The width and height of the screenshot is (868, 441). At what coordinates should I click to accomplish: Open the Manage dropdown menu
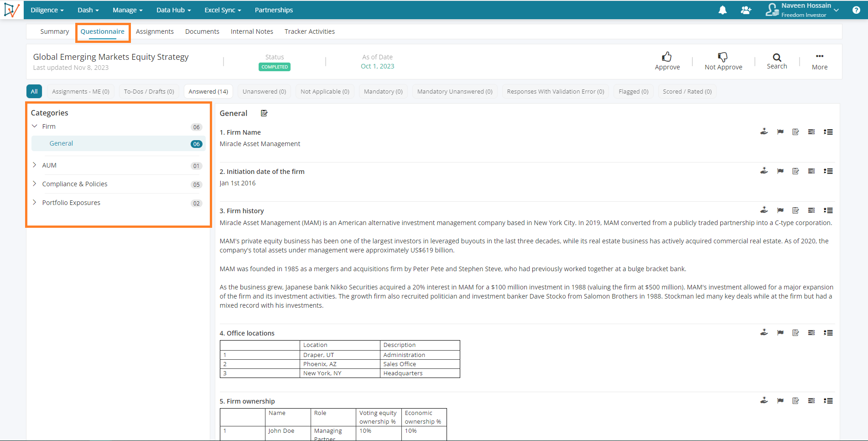click(x=128, y=10)
